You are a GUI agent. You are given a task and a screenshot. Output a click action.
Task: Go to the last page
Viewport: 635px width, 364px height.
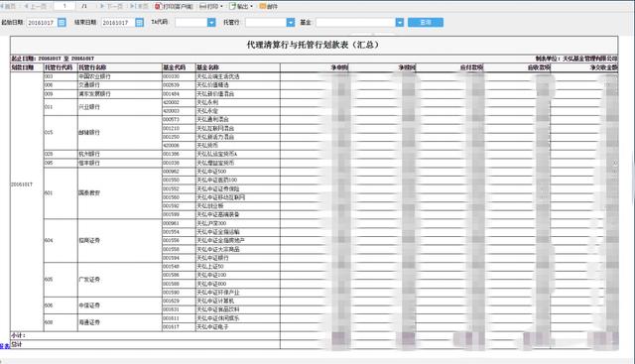pos(139,7)
